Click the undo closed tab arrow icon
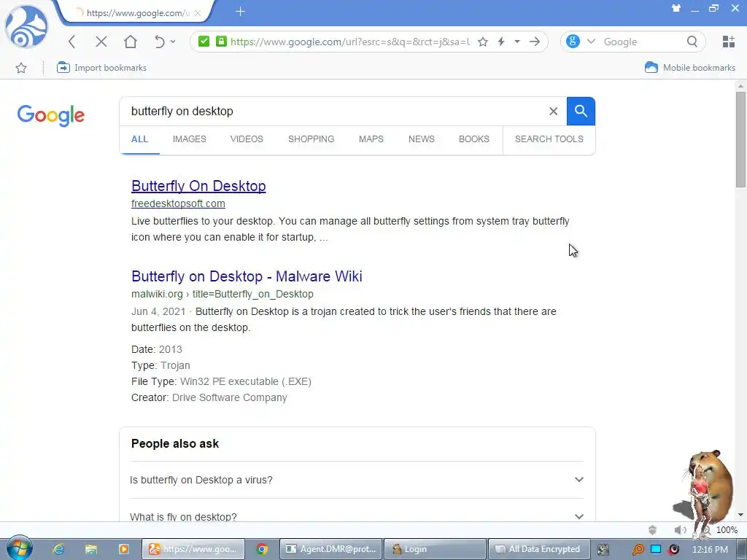 tap(159, 42)
